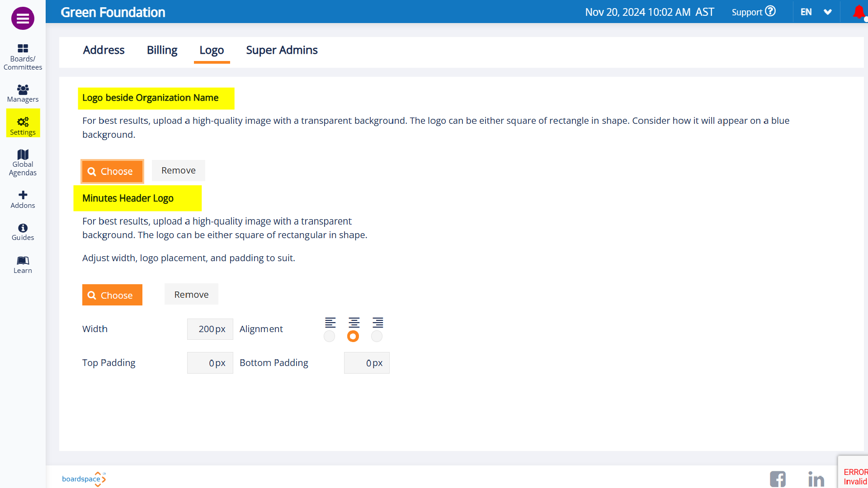
Task: Click Choose for Minutes Header Logo
Action: tap(112, 295)
